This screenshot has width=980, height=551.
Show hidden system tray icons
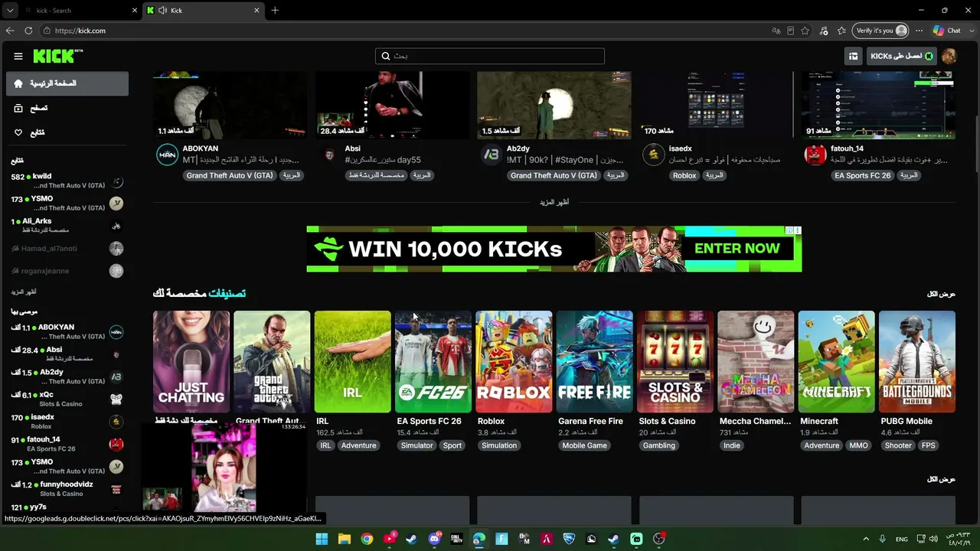[867, 539]
